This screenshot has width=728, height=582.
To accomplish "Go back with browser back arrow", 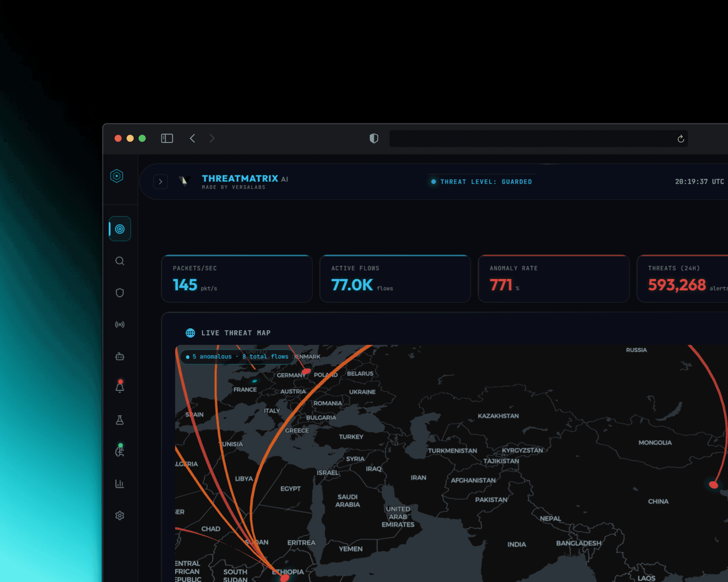I will pos(193,138).
